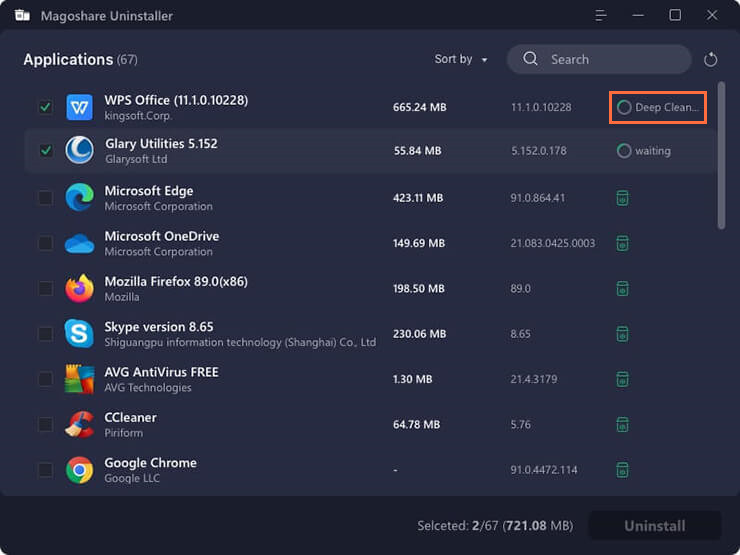Click the Skype app icon
Screen dimensions: 740x555
coord(79,334)
